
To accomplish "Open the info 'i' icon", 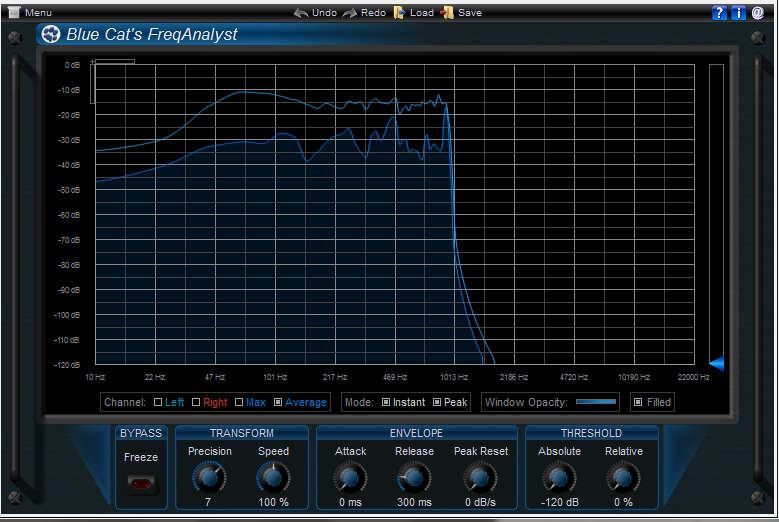I will click(x=738, y=12).
